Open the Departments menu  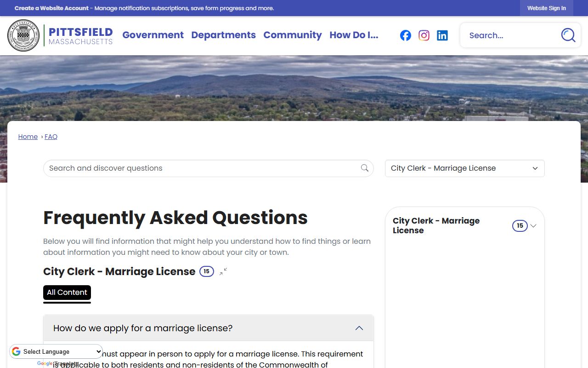[223, 35]
